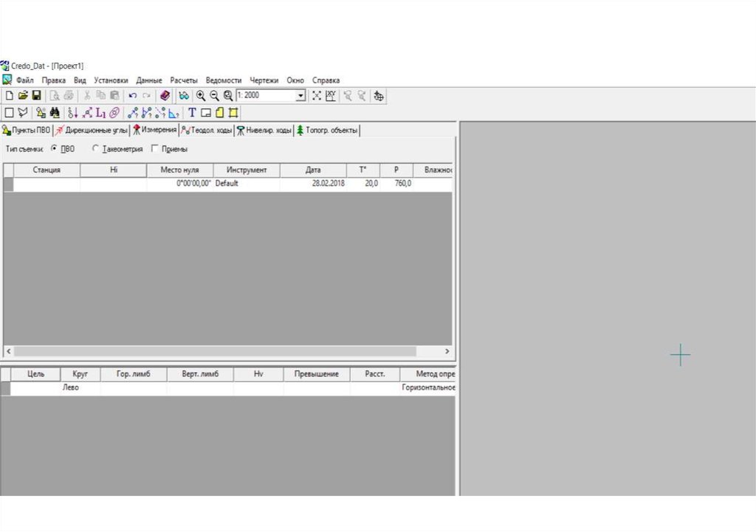The height and width of the screenshot is (532, 756).
Task: Click the Undo arrow icon
Action: tap(132, 96)
